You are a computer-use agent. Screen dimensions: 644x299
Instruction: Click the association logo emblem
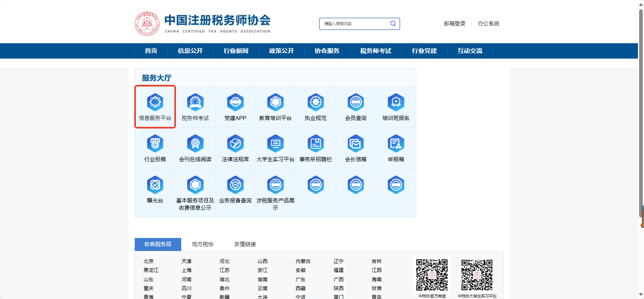(x=147, y=24)
